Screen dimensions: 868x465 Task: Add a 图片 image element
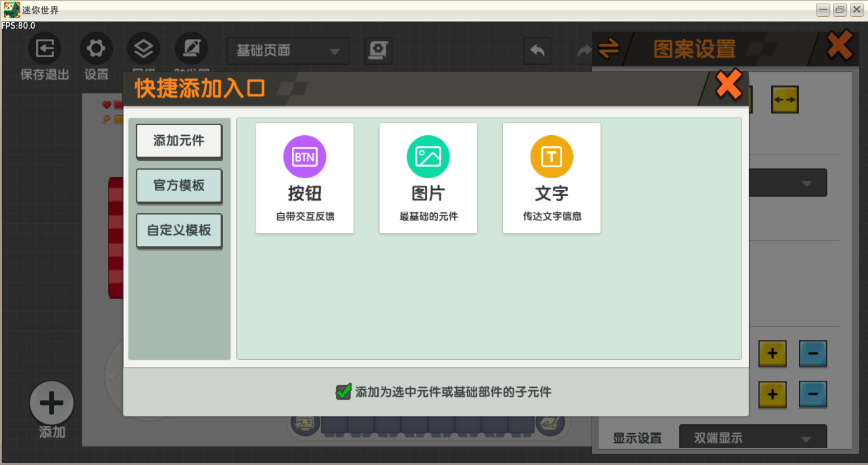point(428,178)
